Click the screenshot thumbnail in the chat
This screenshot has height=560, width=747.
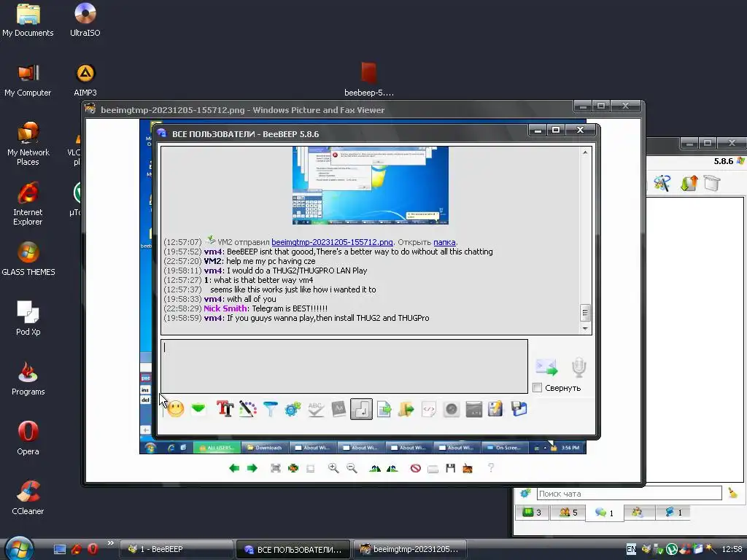370,185
